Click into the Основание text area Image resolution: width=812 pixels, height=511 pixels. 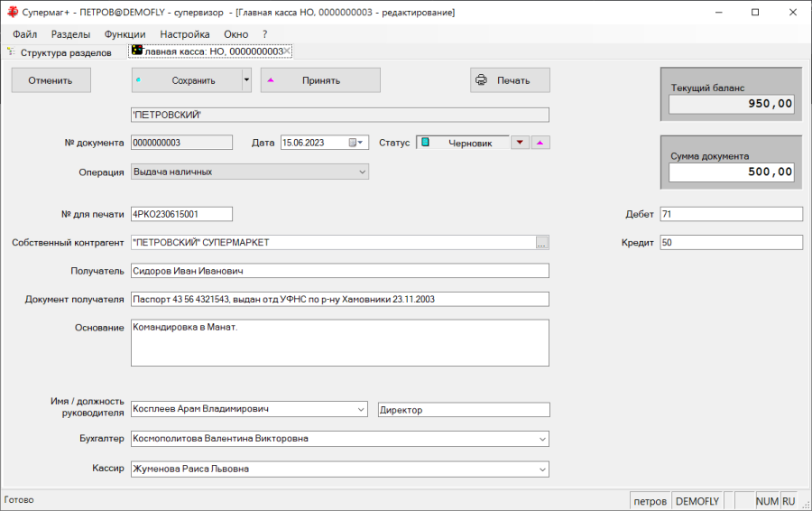339,343
